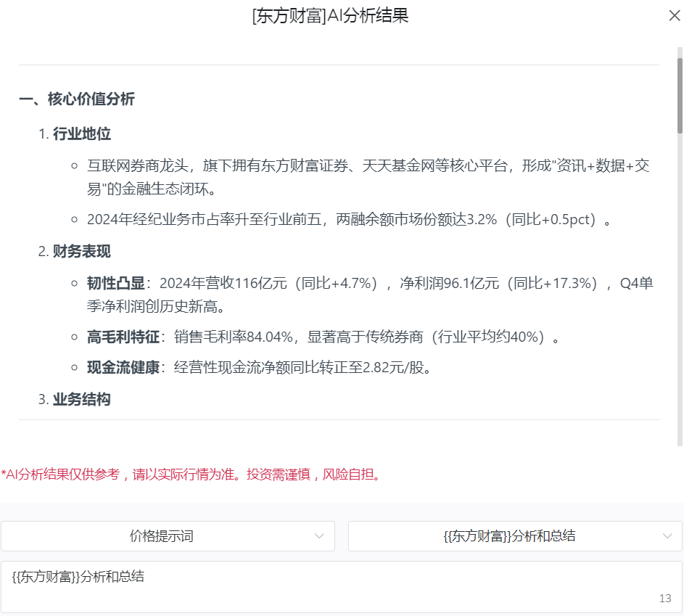This screenshot has height=616, width=684.
Task: Click the bullet text starting 互联网券商龙头
Action: point(368,177)
